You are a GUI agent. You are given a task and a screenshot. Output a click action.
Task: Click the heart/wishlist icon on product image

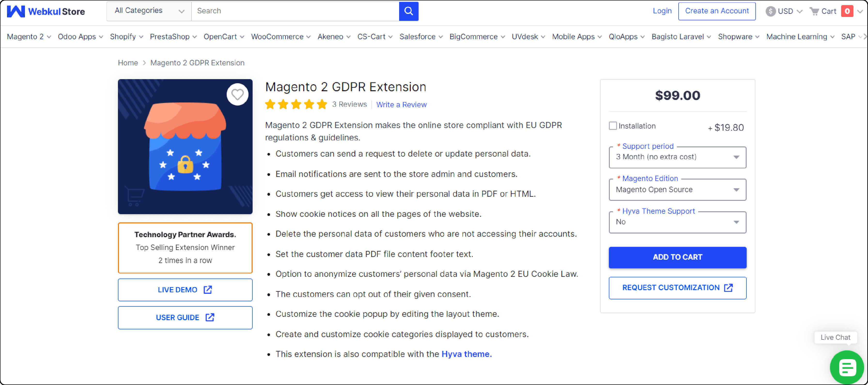pyautogui.click(x=238, y=94)
